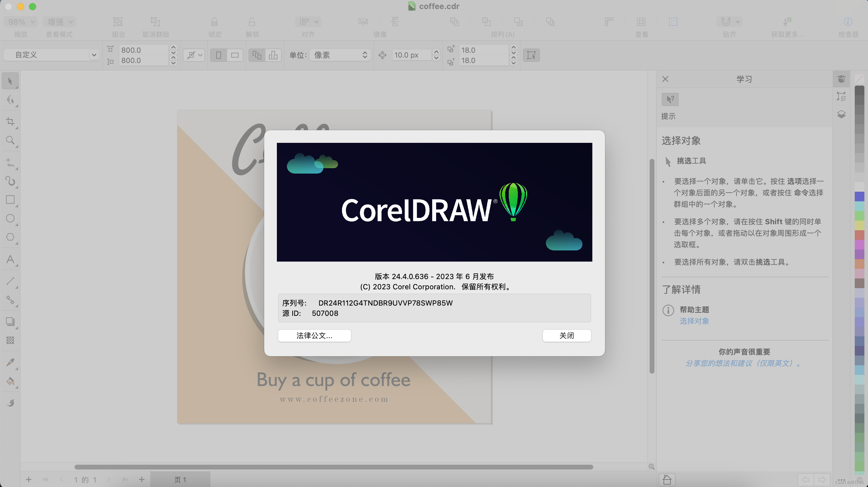This screenshot has width=868, height=487.
Task: Toggle the guidelines view icon
Action: coord(673,22)
